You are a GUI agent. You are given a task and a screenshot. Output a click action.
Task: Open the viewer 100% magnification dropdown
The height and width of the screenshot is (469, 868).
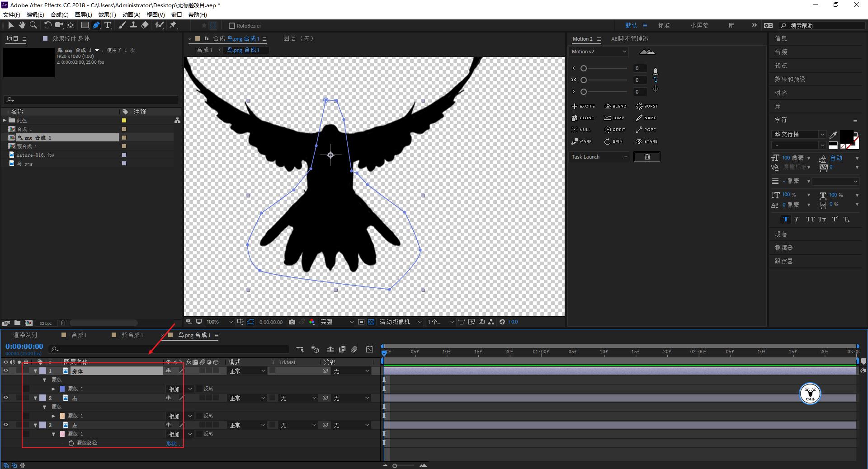tap(219, 322)
